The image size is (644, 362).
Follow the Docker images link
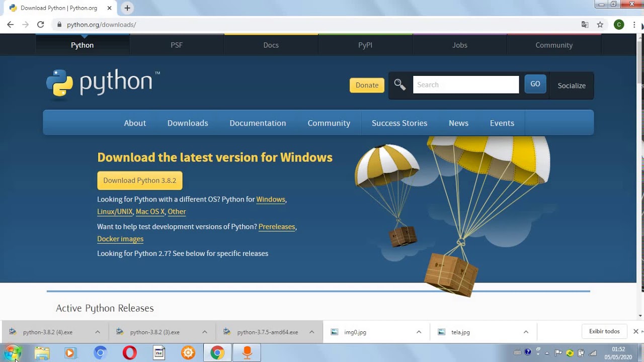point(120,239)
